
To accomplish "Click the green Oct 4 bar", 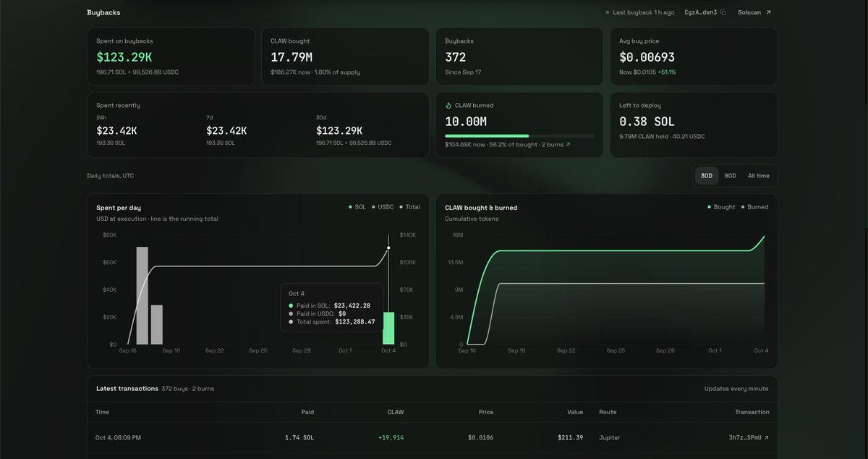I will (388, 328).
